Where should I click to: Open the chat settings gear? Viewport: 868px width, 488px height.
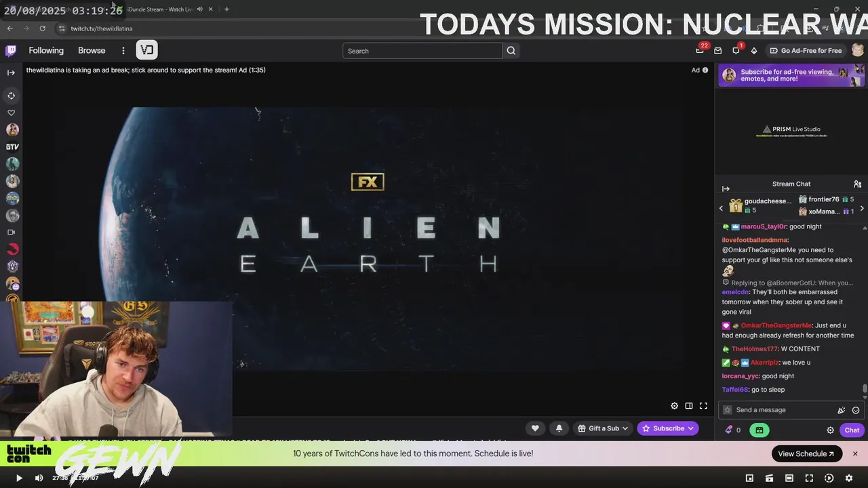tap(830, 430)
